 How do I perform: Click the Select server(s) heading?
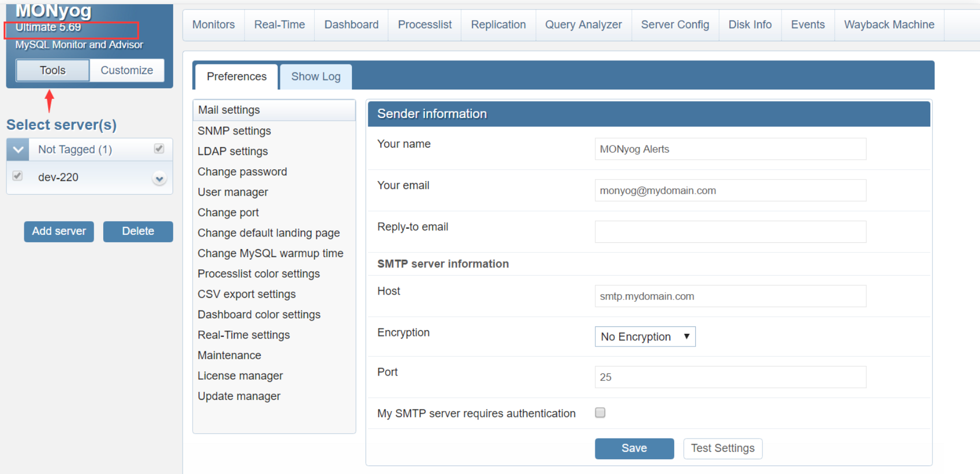pyautogui.click(x=61, y=125)
